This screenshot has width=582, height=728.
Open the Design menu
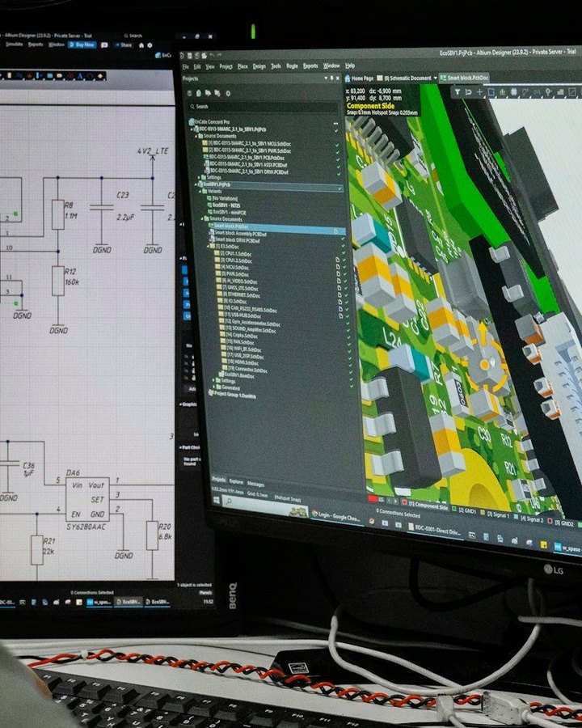pyautogui.click(x=259, y=66)
